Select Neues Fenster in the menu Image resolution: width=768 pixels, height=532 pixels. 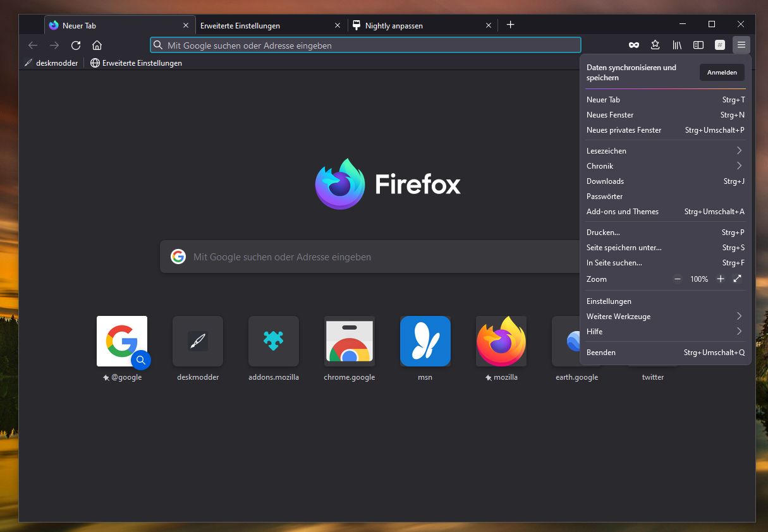click(x=666, y=115)
